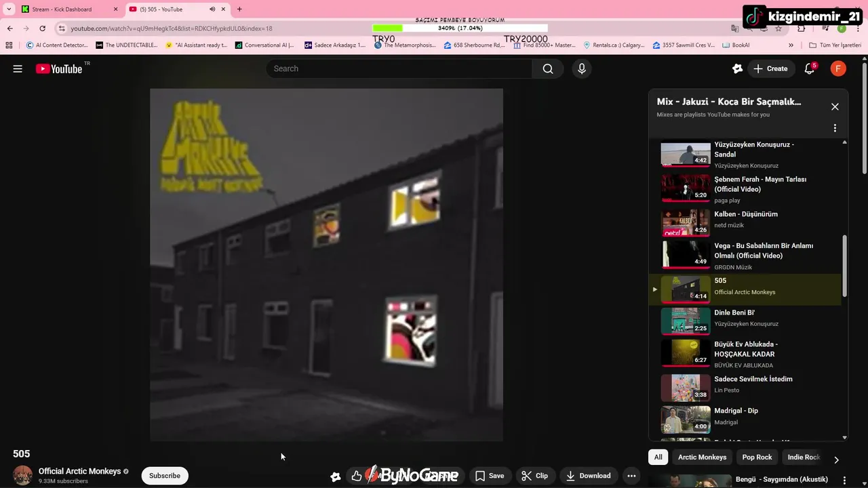Open site info icon in address bar

coord(62,28)
